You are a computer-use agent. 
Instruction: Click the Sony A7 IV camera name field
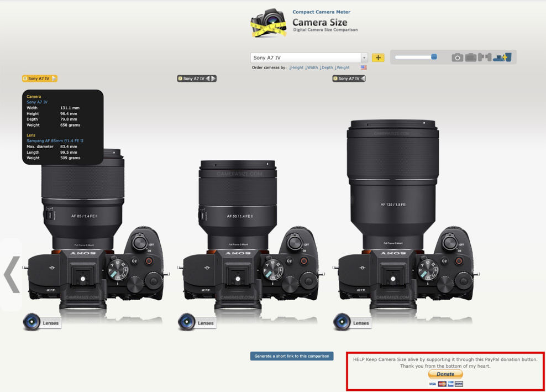point(306,58)
